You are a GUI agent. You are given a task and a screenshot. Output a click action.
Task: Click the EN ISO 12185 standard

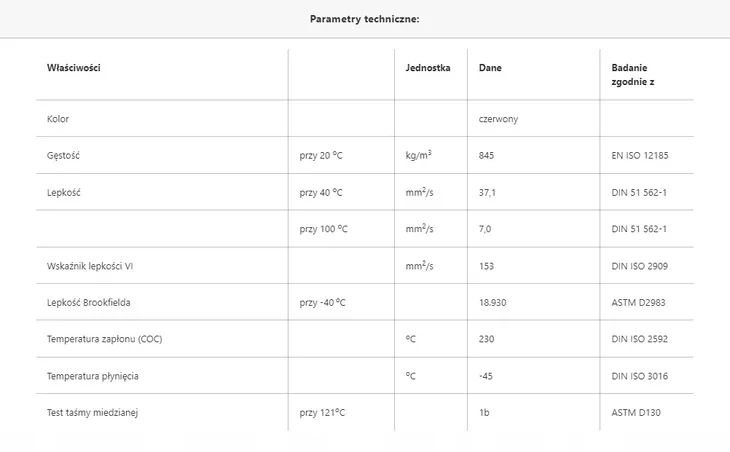(640, 156)
